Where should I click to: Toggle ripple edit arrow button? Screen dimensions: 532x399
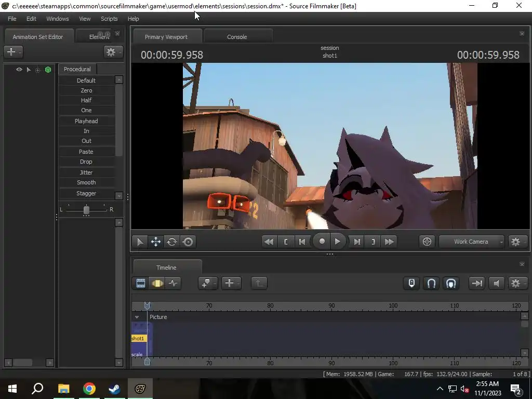coord(477,283)
